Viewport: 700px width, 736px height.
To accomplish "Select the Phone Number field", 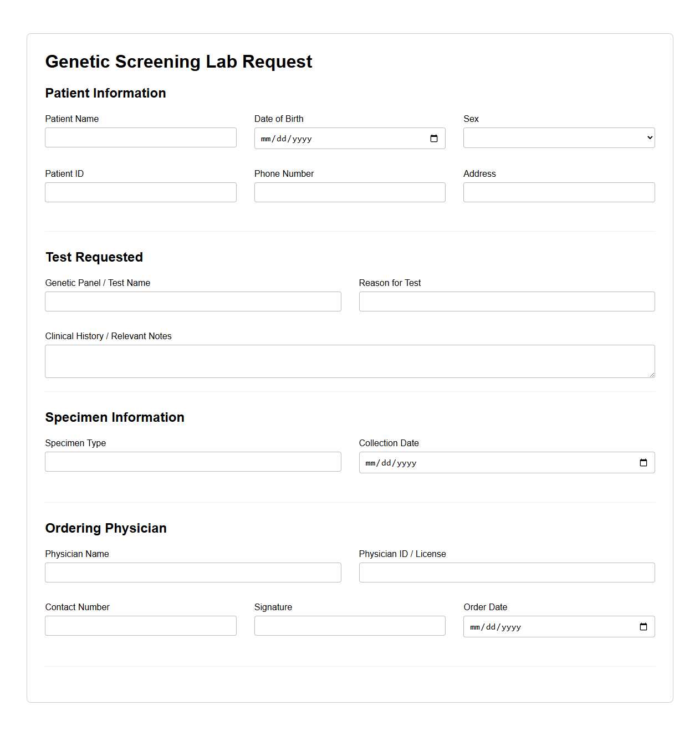I will (349, 192).
